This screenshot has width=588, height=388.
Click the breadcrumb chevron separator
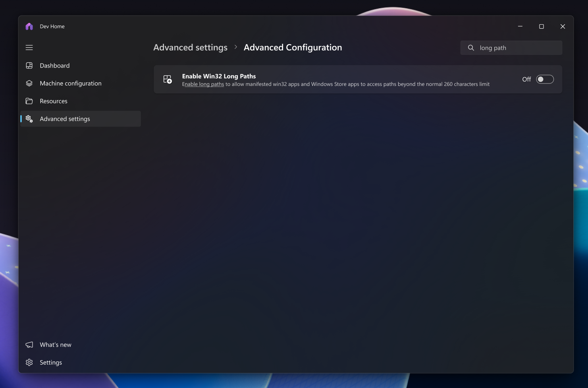point(235,47)
